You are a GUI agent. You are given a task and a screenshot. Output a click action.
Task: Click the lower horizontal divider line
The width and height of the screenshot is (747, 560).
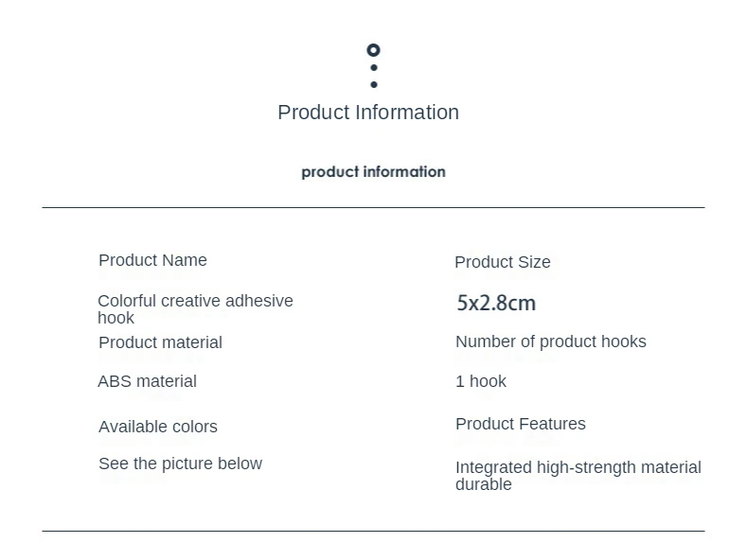pos(373,531)
